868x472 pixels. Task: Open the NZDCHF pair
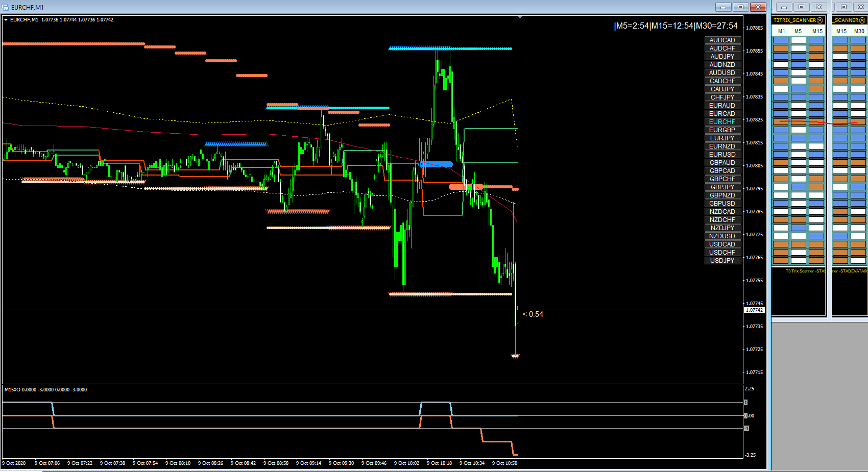(722, 220)
